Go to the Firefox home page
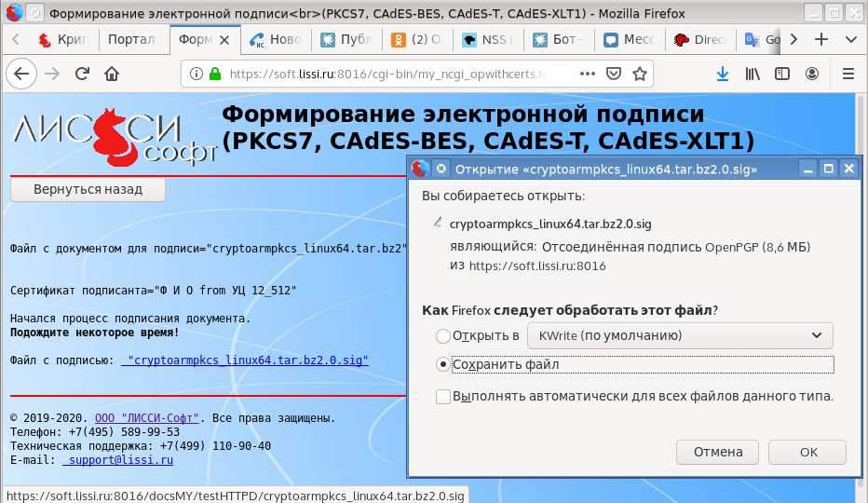Image resolution: width=868 pixels, height=503 pixels. (112, 75)
